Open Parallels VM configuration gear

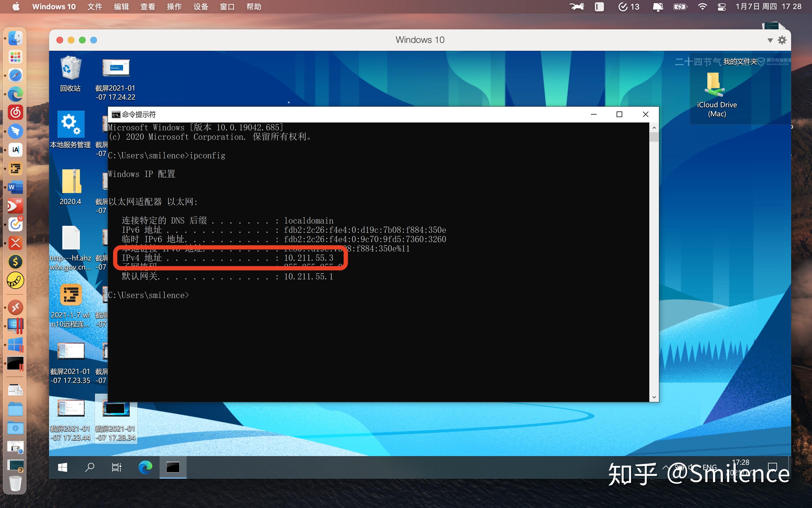[782, 40]
